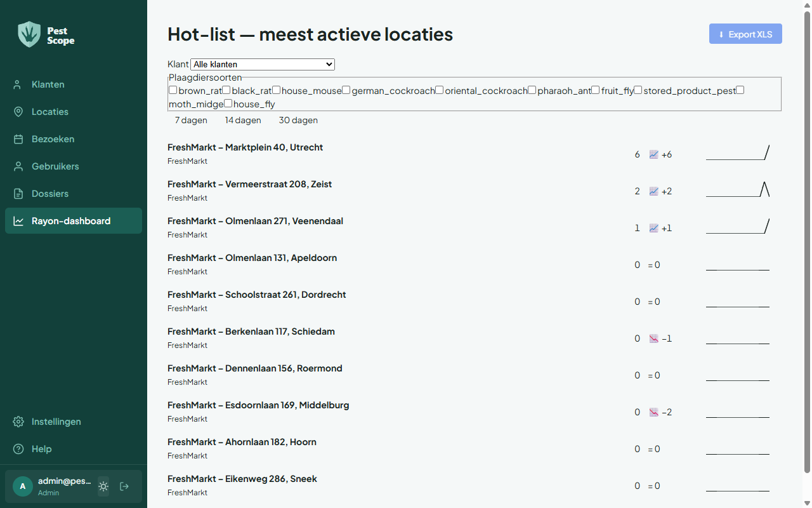Open Help in the sidebar
Viewport: 812px width, 508px height.
tap(74, 449)
